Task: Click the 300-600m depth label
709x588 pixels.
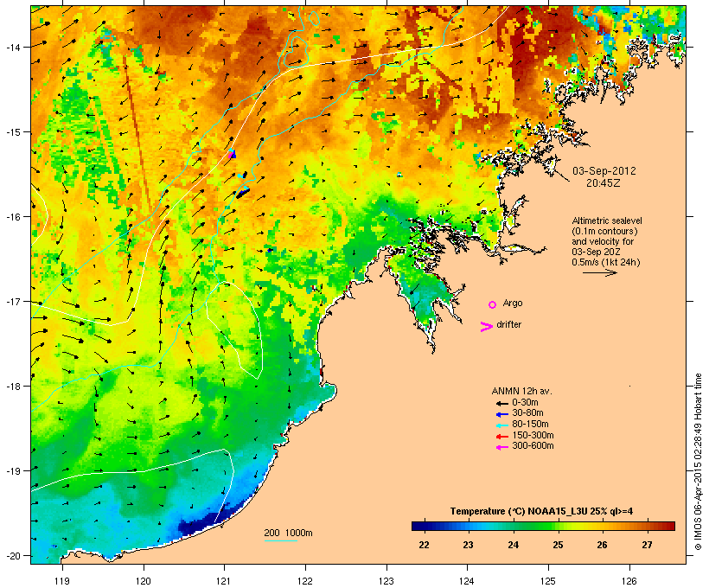Action: 533,446
